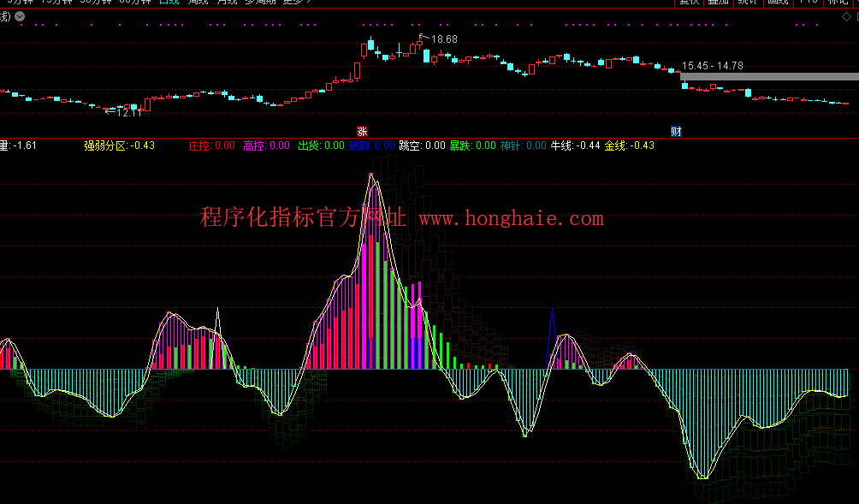Click the 复权 button
This screenshot has width=859, height=504.
click(689, 3)
